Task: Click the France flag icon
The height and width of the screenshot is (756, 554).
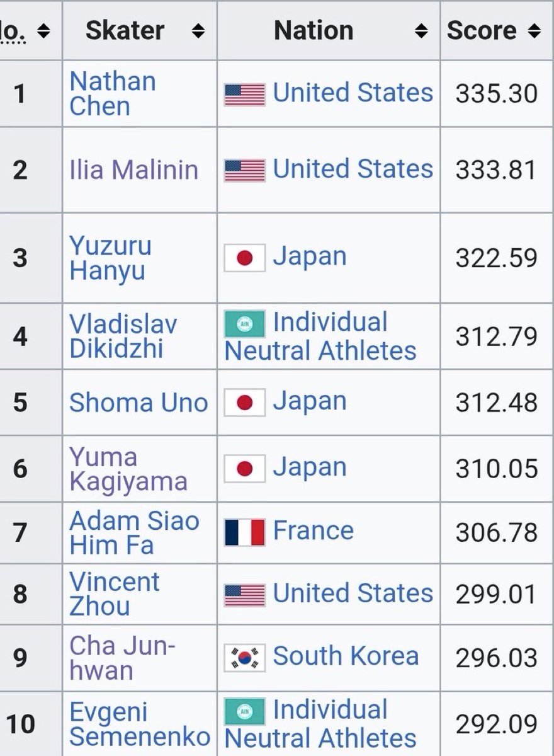Action: coord(245,532)
